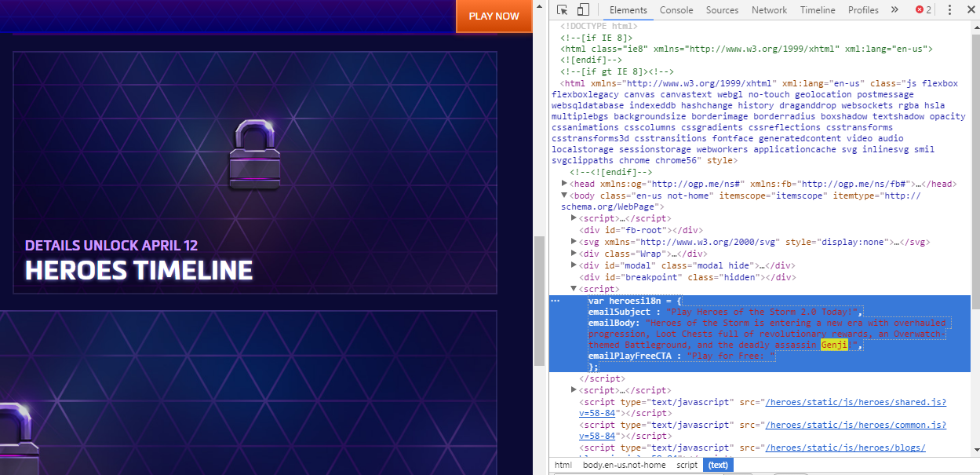The image size is (980, 475).
Task: Click the selected node ellipsis actions
Action: pos(556,301)
